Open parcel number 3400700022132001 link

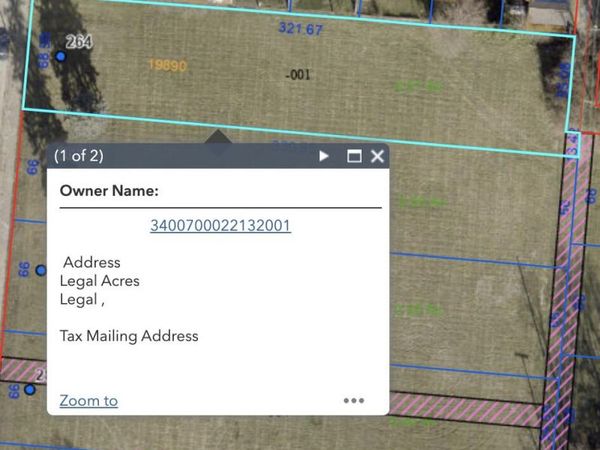point(220,225)
